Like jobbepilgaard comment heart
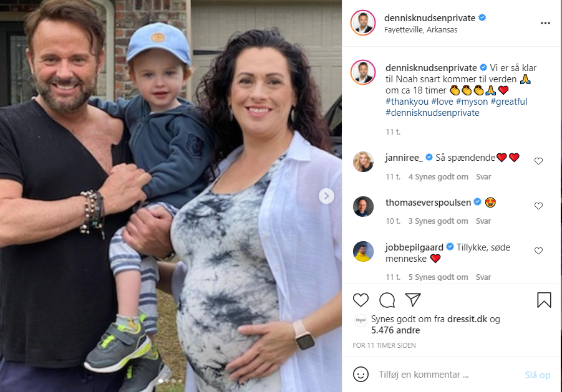The height and width of the screenshot is (392, 562). tap(538, 251)
